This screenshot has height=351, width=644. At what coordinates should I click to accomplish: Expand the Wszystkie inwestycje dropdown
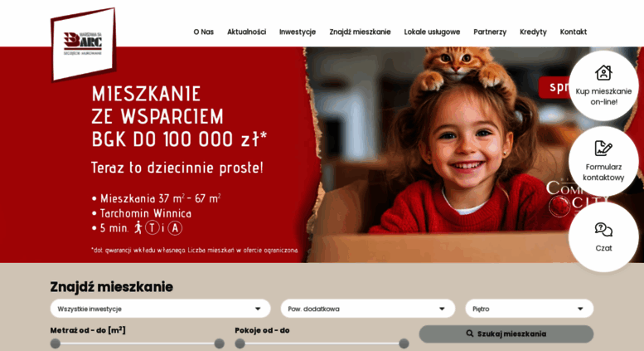click(x=160, y=309)
